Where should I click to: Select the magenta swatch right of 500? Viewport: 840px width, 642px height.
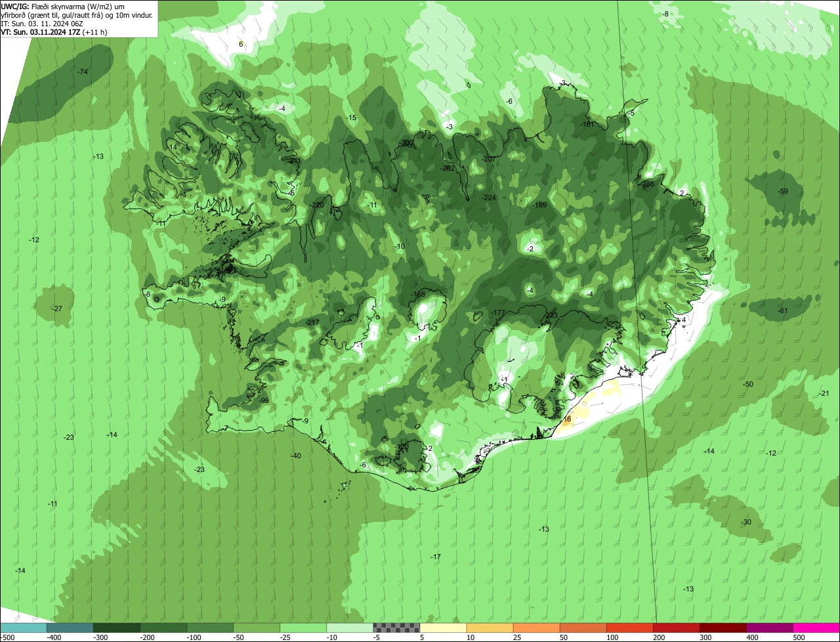pos(816,628)
